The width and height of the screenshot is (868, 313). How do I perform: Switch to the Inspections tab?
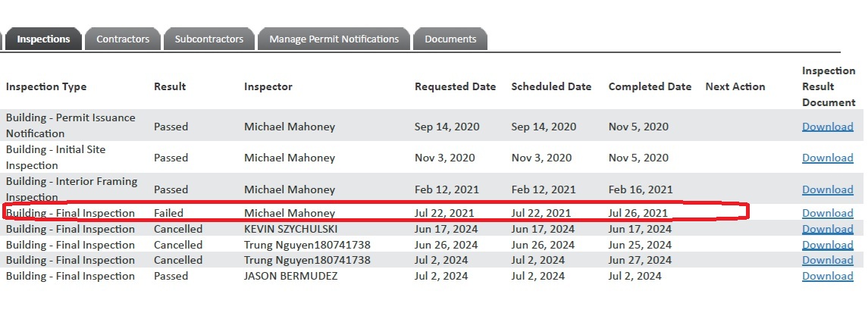[x=43, y=39]
